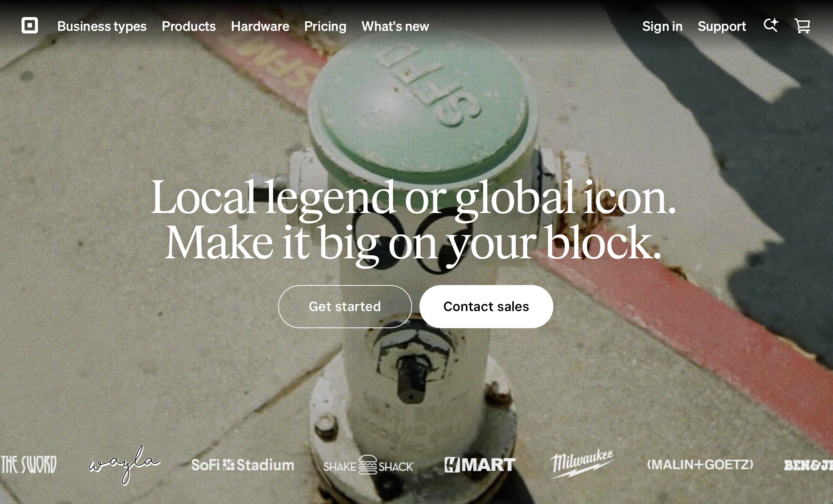833x504 pixels.
Task: Click the Malin+Goetz logo
Action: (700, 465)
